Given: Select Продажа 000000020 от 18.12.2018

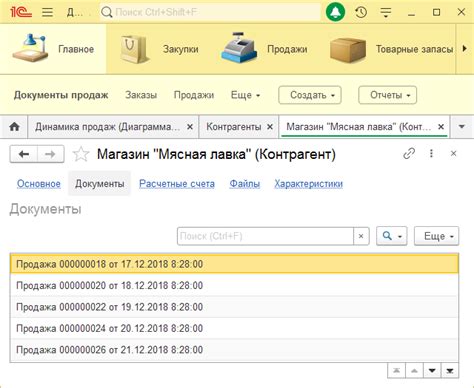Looking at the screenshot, I should [x=234, y=285].
